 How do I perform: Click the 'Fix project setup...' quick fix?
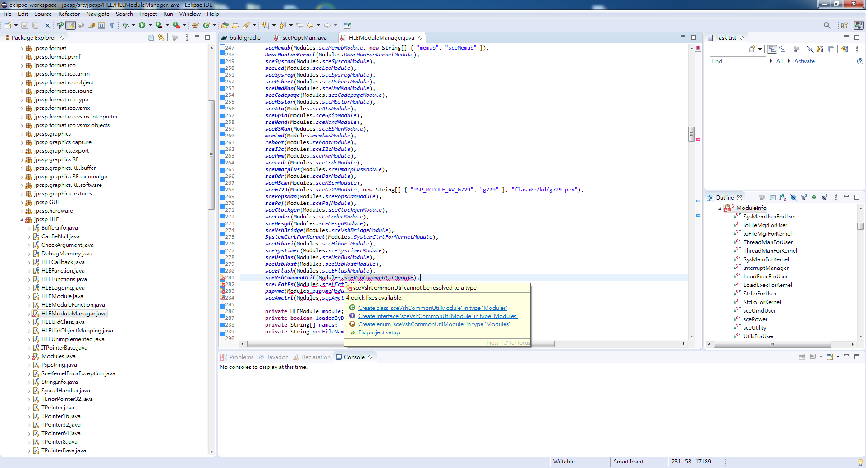pos(381,332)
